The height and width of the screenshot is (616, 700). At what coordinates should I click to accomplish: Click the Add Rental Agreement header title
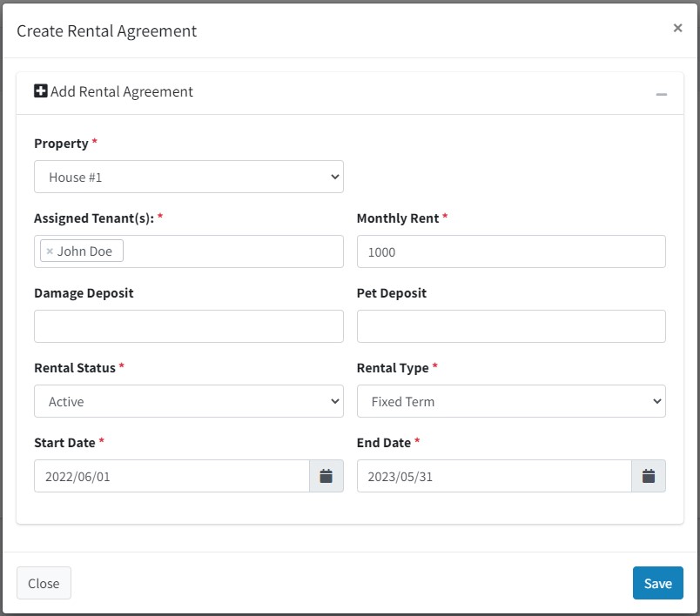tap(121, 91)
